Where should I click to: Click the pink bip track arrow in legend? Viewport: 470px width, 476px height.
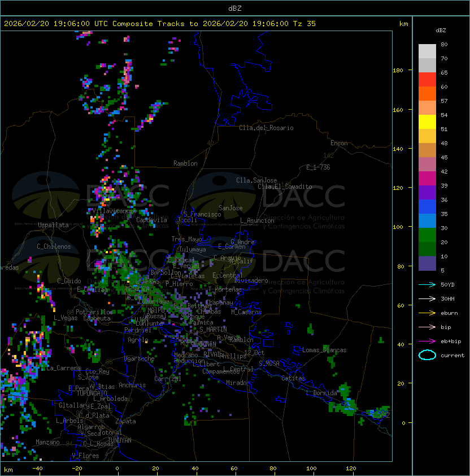(x=427, y=327)
